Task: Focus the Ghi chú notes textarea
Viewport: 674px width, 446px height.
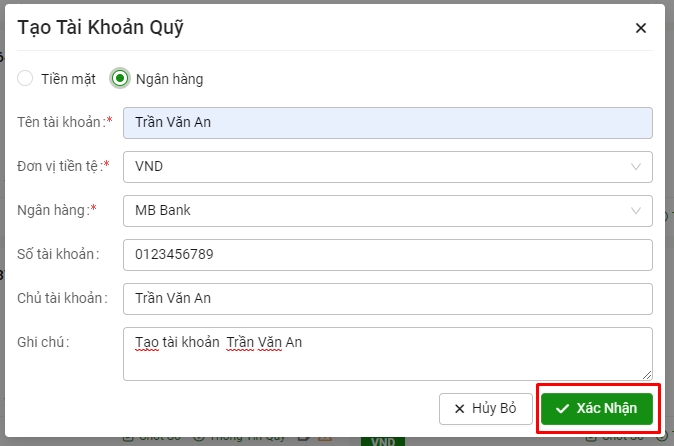Action: (x=387, y=353)
